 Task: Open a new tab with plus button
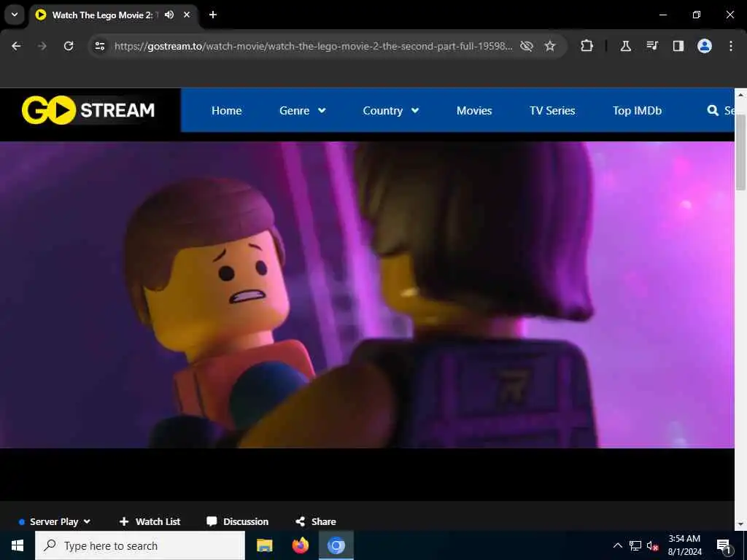coord(213,15)
